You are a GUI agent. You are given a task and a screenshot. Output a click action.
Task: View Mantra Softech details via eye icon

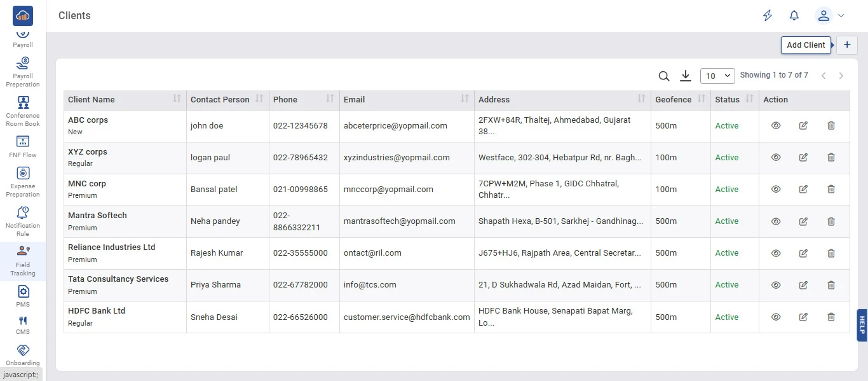click(776, 221)
